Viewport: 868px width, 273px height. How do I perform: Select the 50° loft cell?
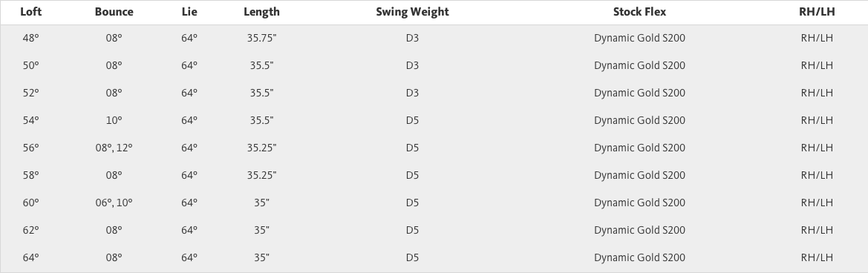pyautogui.click(x=31, y=65)
